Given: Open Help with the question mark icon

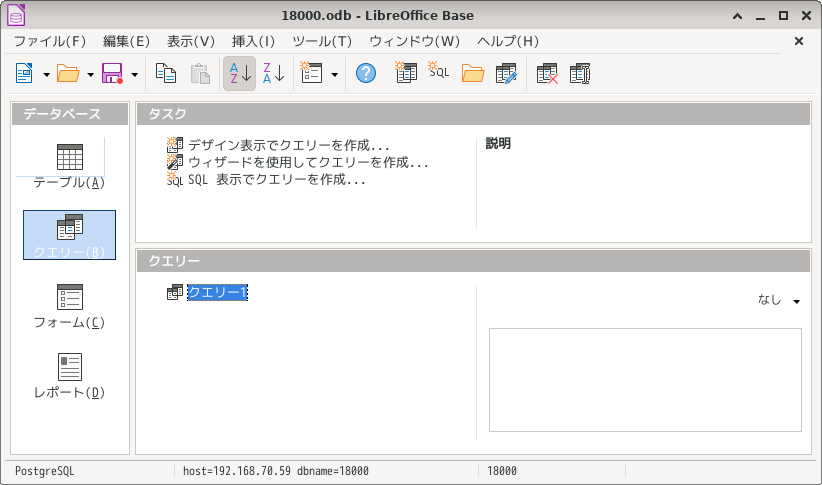Looking at the screenshot, I should point(366,73).
